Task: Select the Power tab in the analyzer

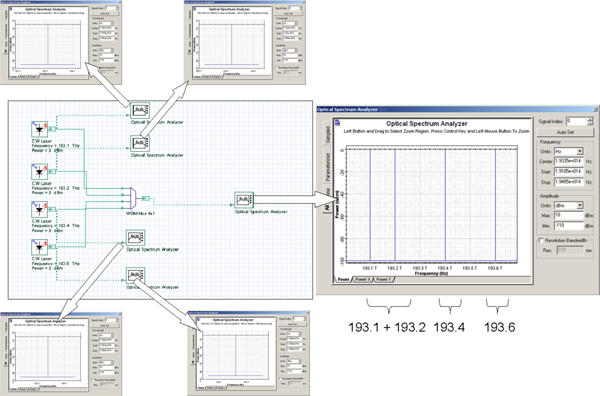Action: pos(343,280)
